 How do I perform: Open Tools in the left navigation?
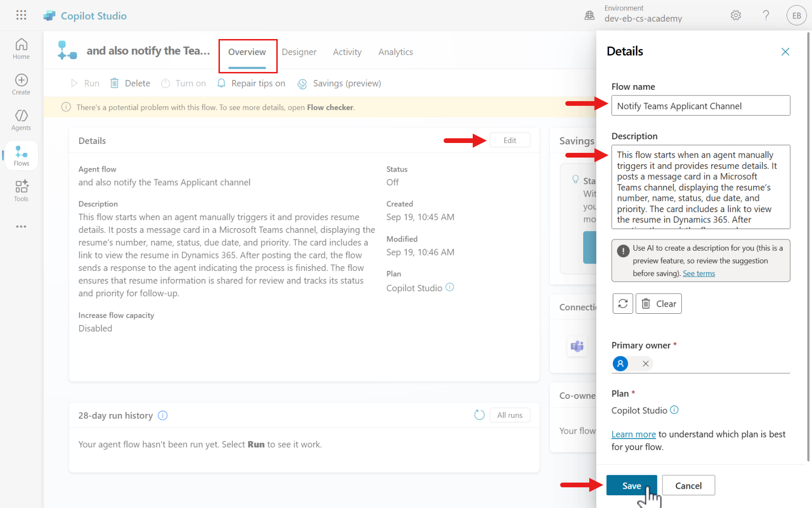tap(21, 191)
